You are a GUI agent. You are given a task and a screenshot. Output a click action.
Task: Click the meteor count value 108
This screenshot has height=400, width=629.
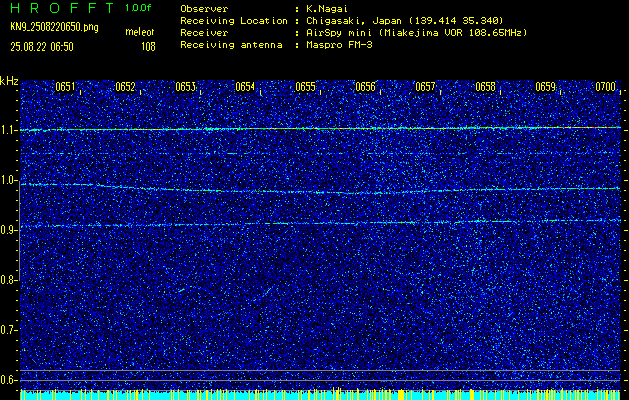tap(148, 47)
